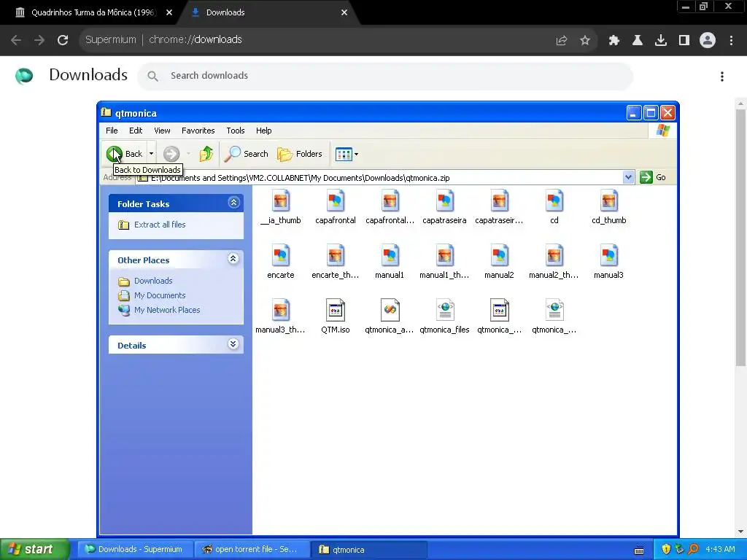Toggle the browser side panel

[684, 41]
